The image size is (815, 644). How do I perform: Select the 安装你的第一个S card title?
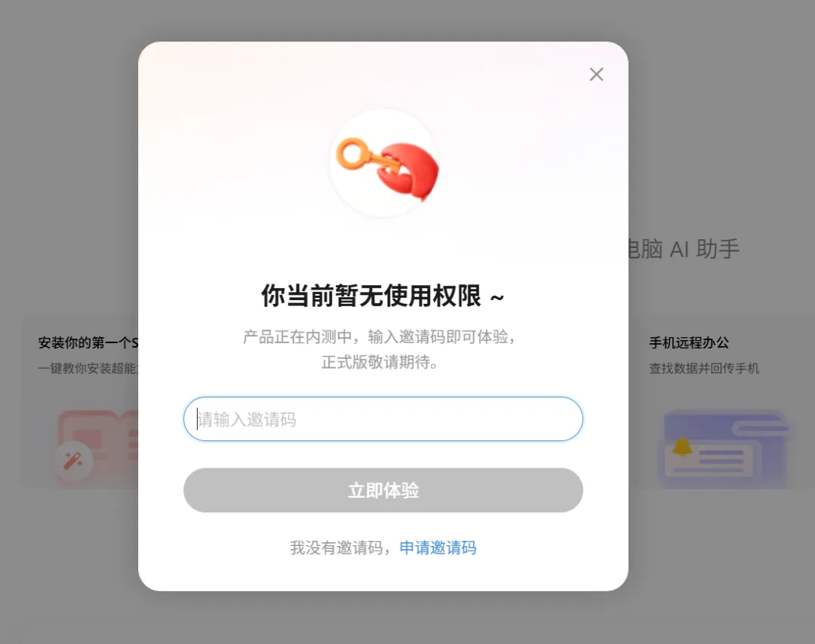coord(88,343)
